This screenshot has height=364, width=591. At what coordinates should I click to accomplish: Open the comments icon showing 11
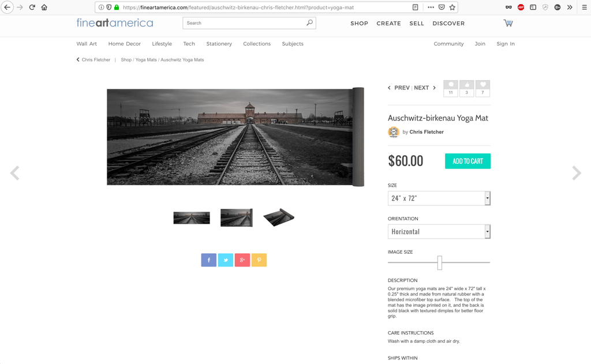(x=451, y=88)
